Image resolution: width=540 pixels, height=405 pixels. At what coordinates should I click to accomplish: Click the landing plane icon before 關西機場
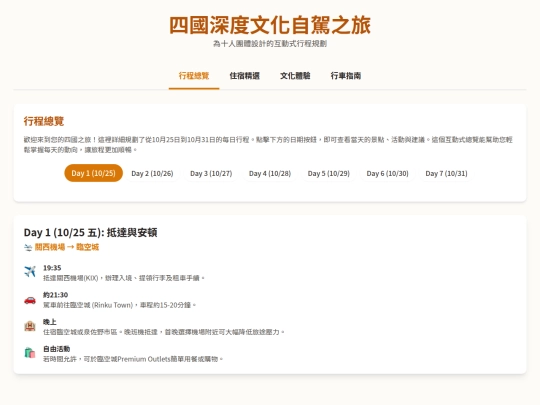pos(28,247)
